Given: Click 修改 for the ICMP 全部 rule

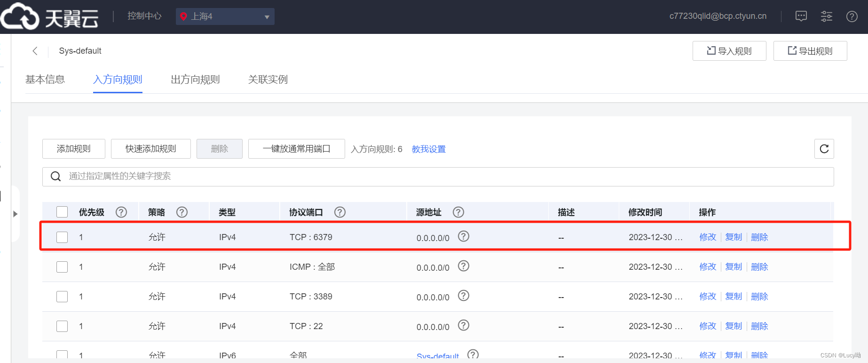Looking at the screenshot, I should (x=708, y=267).
